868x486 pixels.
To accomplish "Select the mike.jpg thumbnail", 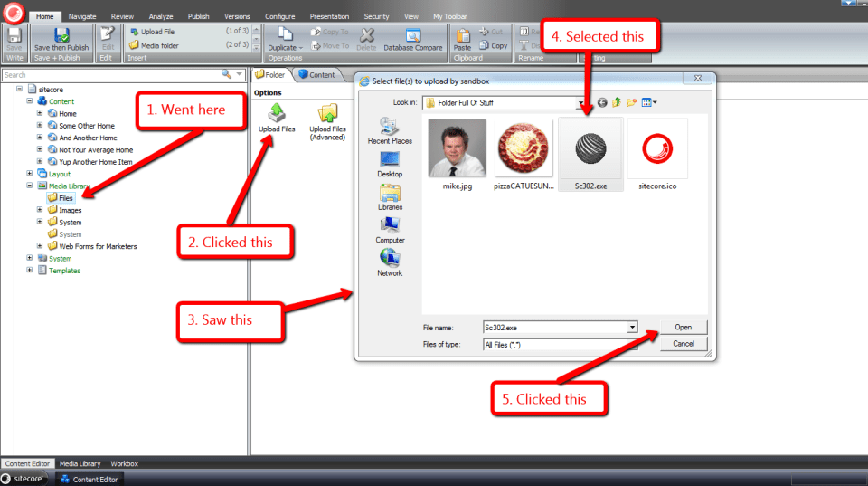I will pos(456,149).
